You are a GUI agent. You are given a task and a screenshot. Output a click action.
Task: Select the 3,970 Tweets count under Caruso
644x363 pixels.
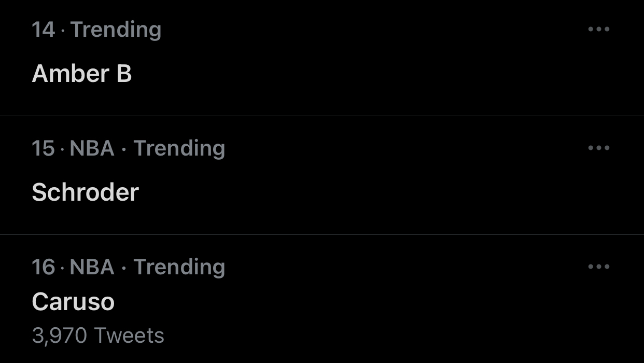pos(98,336)
